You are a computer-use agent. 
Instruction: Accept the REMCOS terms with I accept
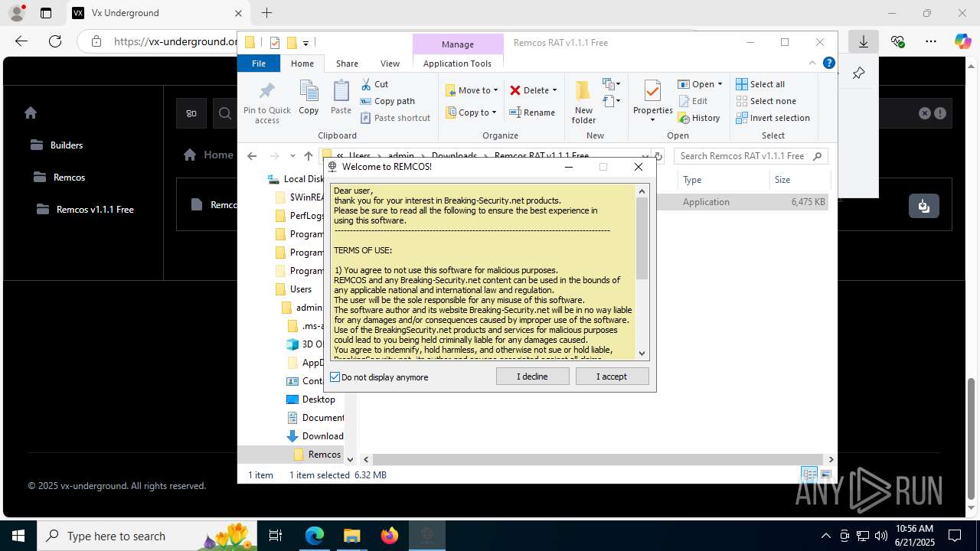pos(612,377)
